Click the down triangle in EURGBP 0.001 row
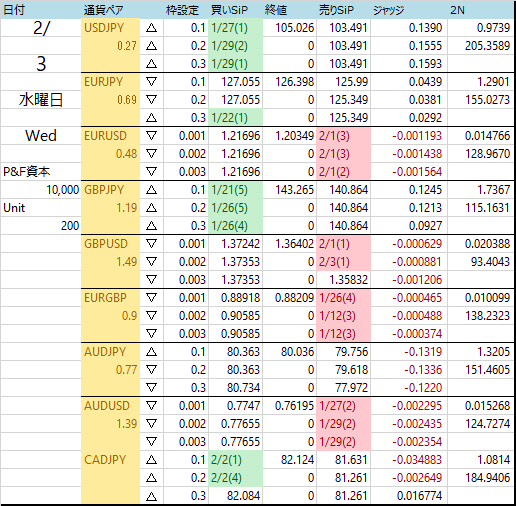This screenshot has height=506, width=516. click(151, 298)
